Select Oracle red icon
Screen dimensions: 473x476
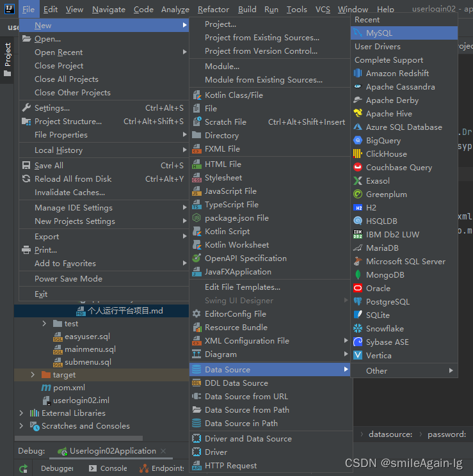coord(358,288)
